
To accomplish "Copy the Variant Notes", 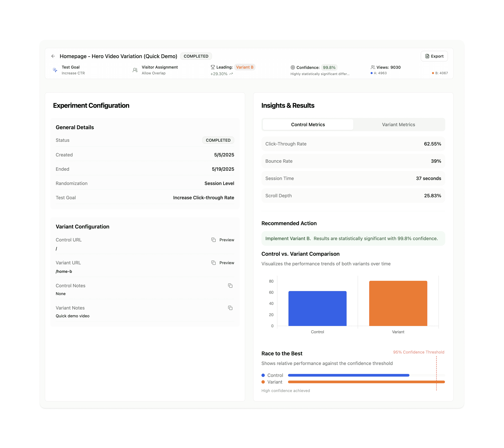I will 230,308.
